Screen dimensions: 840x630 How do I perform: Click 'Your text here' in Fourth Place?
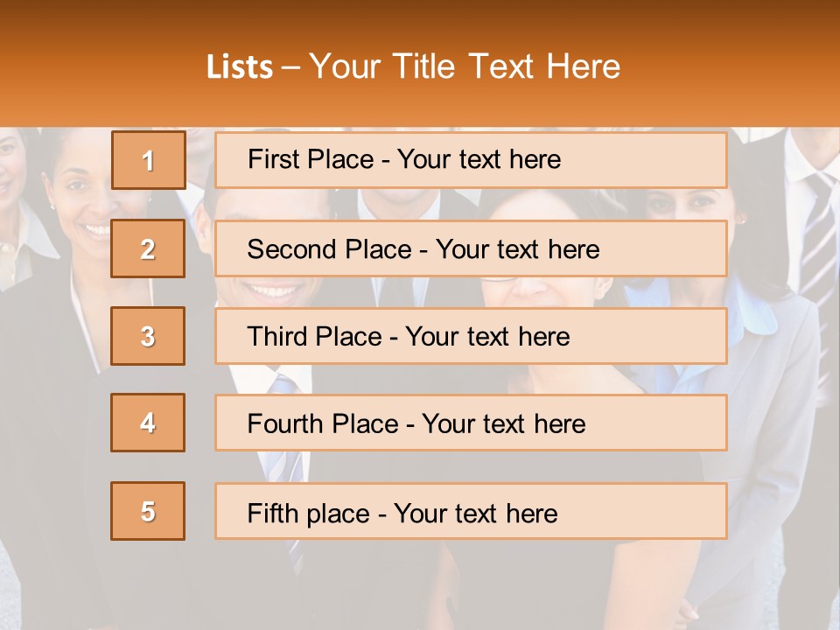tap(504, 423)
